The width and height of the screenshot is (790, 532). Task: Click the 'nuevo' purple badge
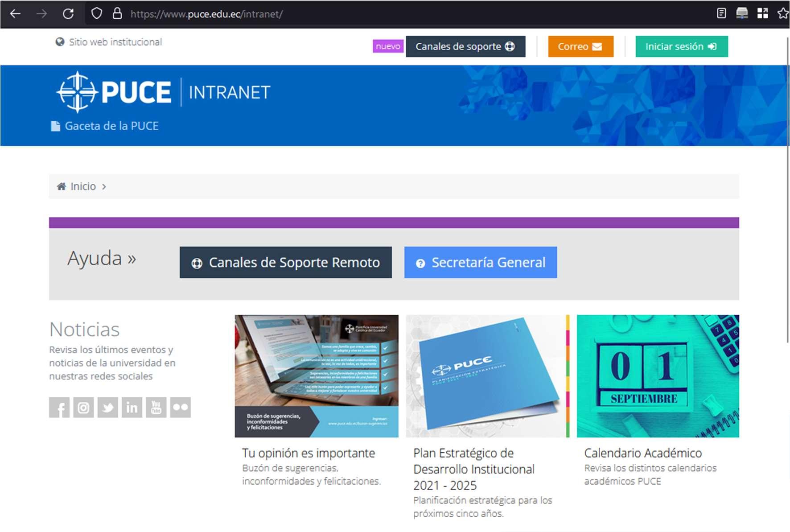pyautogui.click(x=388, y=46)
